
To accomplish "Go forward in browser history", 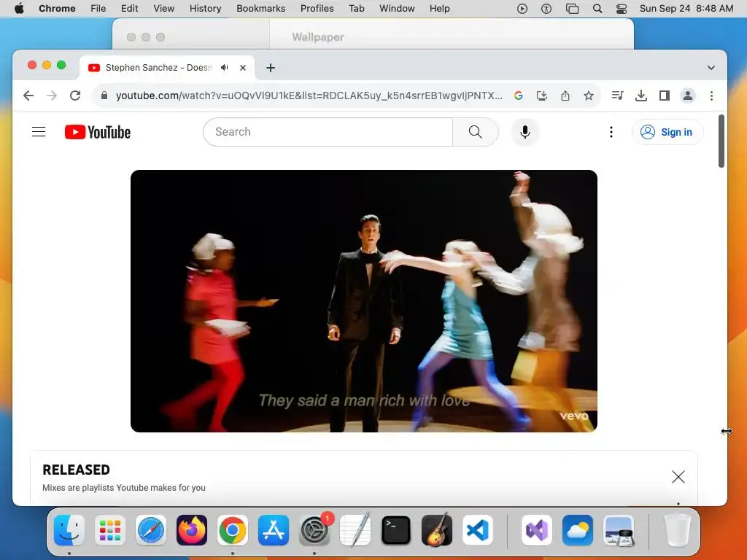I will click(x=52, y=96).
